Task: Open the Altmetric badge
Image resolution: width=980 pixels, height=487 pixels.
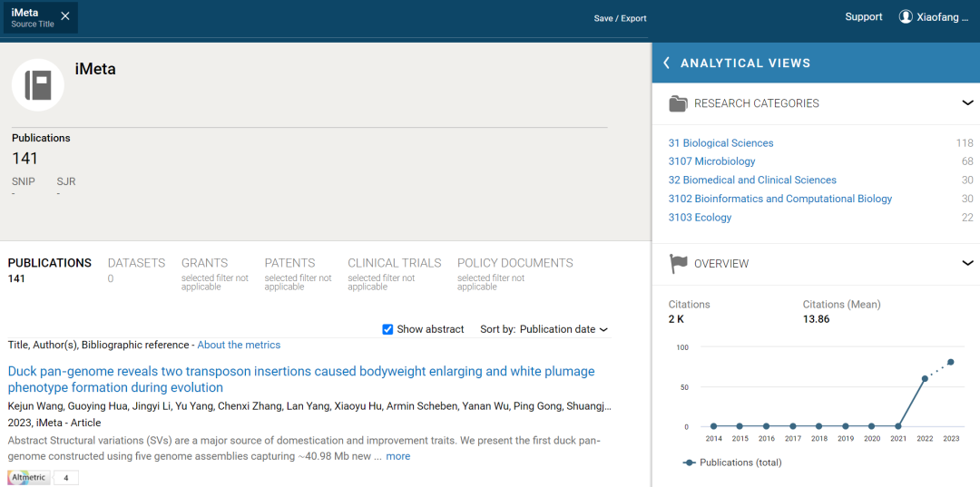Action: point(29,478)
